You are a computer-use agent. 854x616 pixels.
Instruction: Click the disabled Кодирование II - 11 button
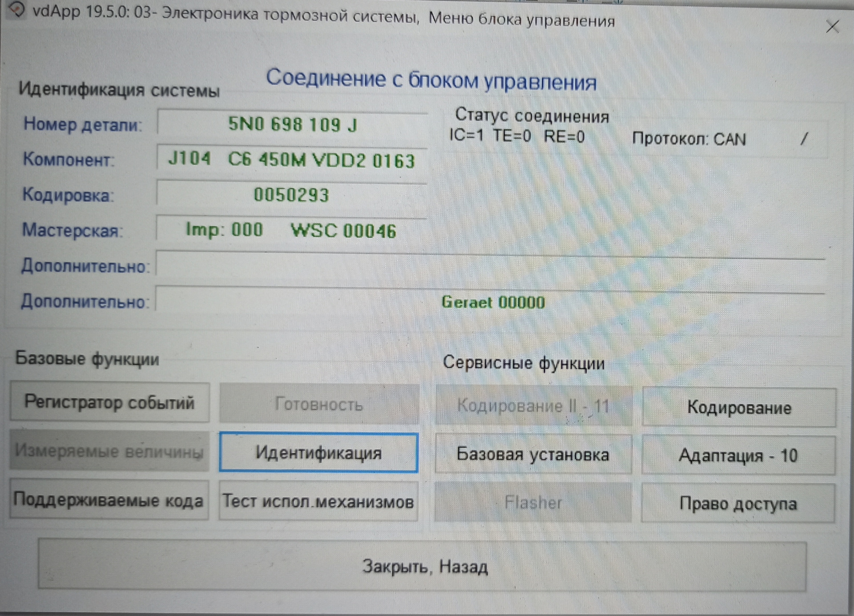(x=533, y=406)
